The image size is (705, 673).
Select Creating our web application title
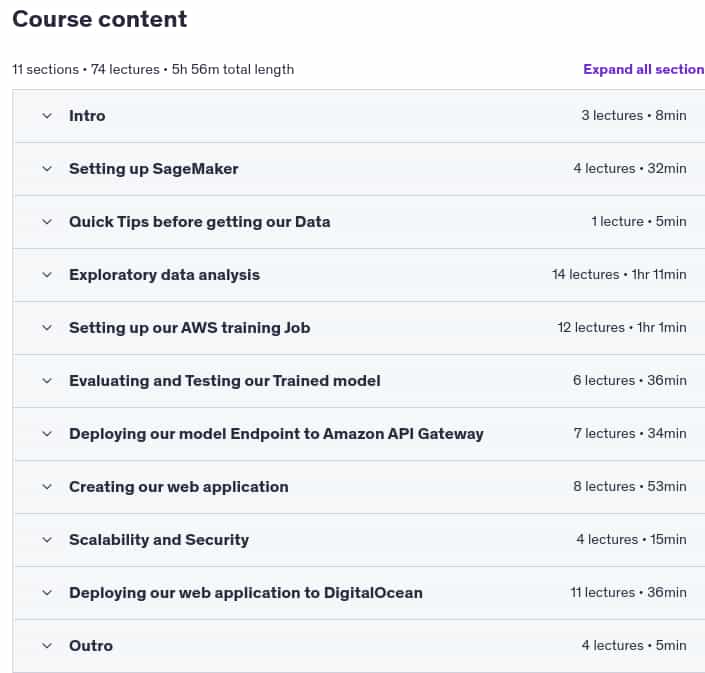click(x=179, y=487)
